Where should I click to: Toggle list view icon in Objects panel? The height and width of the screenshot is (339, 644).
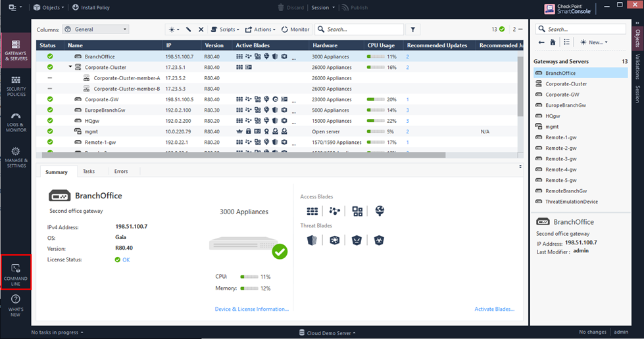click(x=566, y=42)
